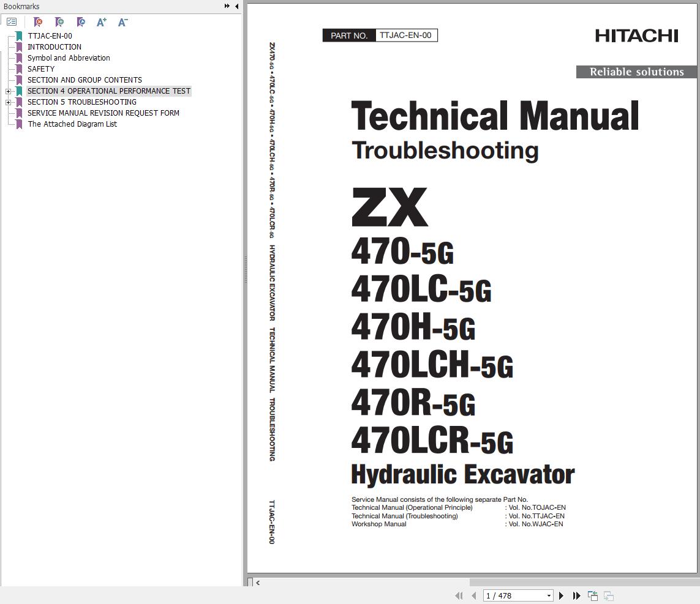This screenshot has width=700, height=604.
Task: Click the HITACHI logo on the page
Action: 636,35
